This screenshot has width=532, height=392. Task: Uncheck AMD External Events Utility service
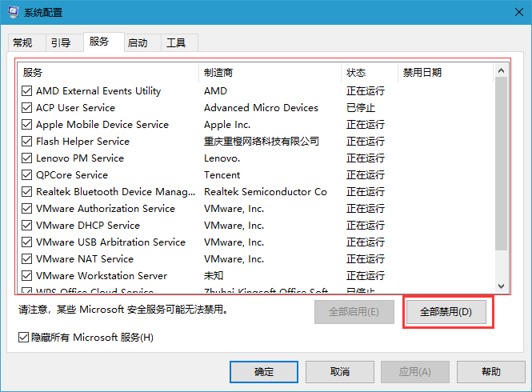click(26, 91)
